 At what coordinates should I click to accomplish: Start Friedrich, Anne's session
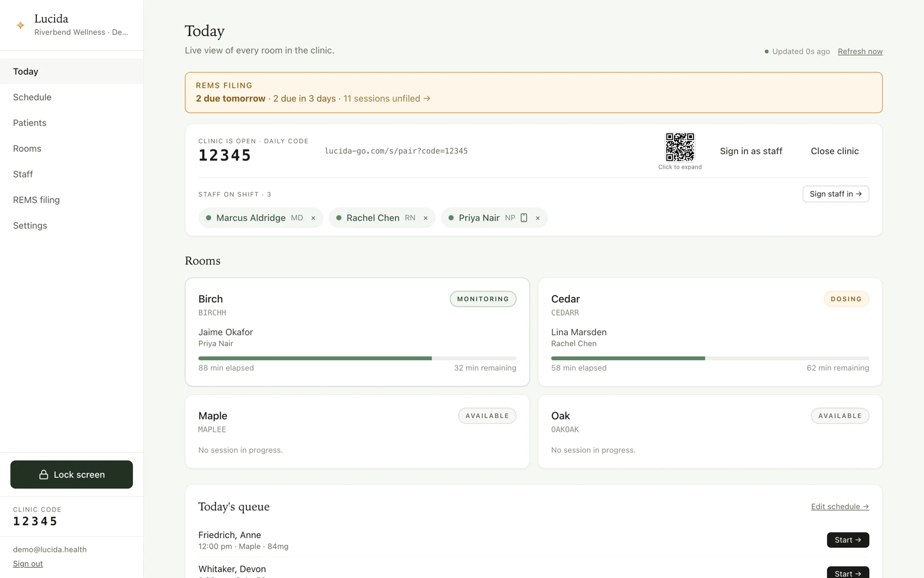pyautogui.click(x=848, y=540)
